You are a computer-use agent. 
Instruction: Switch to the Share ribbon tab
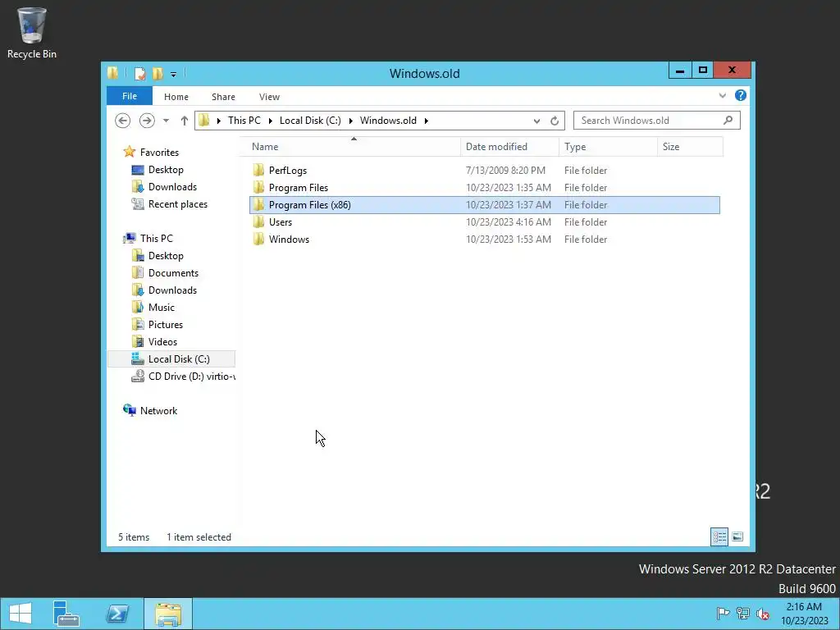point(223,97)
